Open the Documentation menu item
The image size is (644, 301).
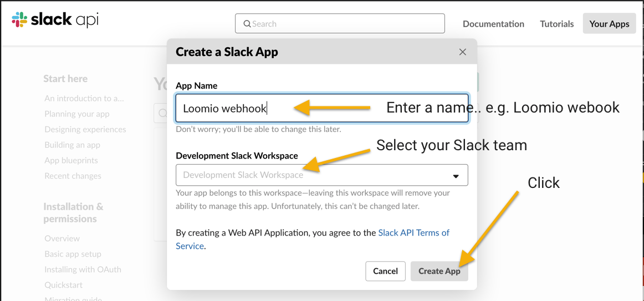[493, 24]
